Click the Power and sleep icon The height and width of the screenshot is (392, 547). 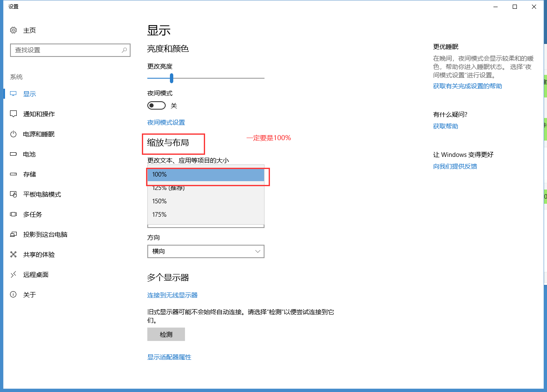(13, 134)
